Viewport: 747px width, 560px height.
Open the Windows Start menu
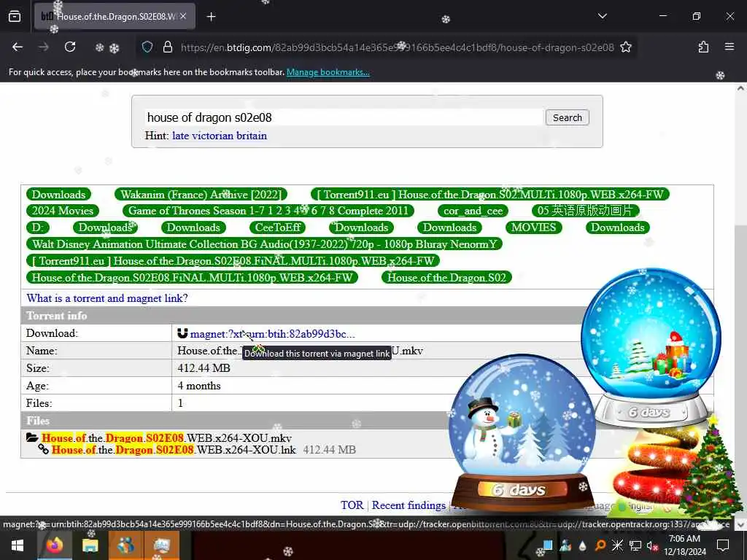(18, 545)
